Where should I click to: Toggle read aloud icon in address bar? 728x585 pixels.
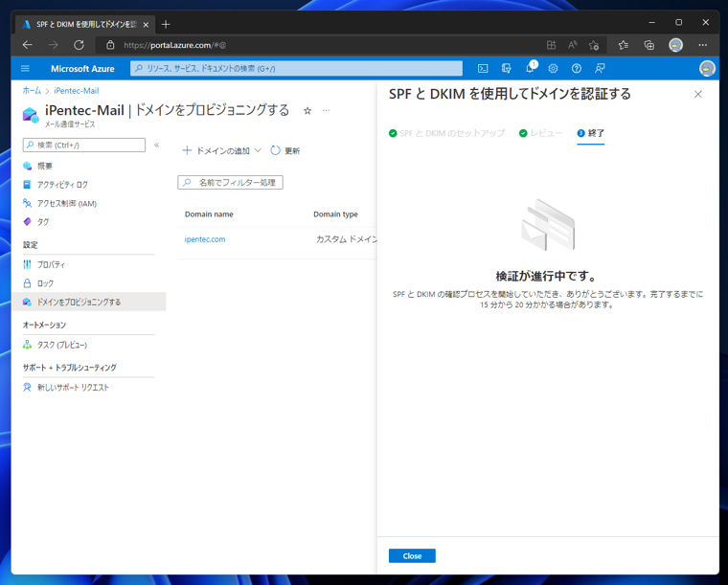tap(573, 45)
